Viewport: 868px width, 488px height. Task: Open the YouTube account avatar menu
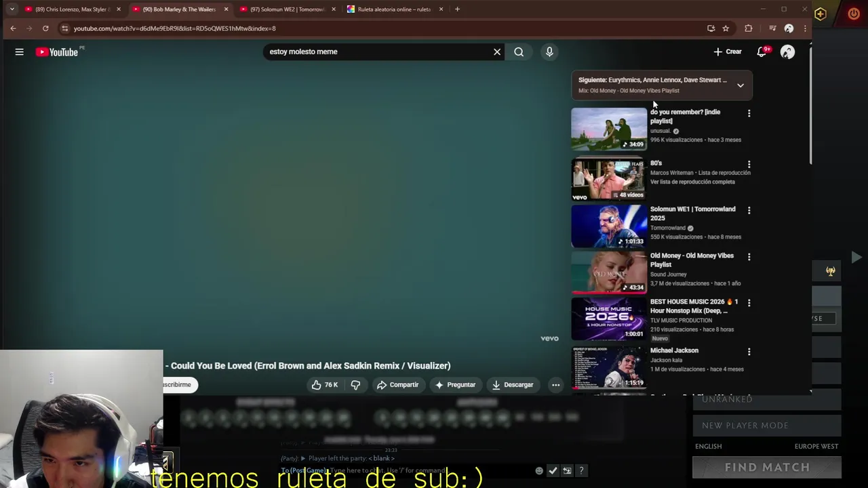click(787, 52)
